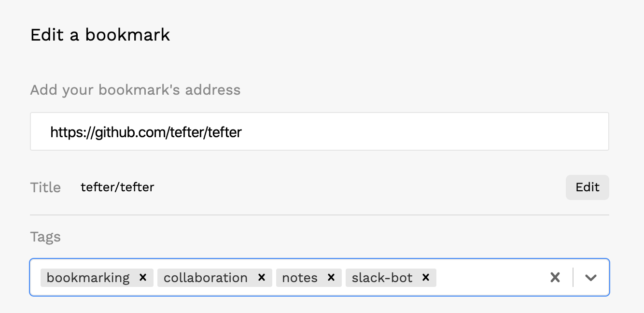Click the empty area in tags field
This screenshot has height=313, width=644.
[x=490, y=278]
